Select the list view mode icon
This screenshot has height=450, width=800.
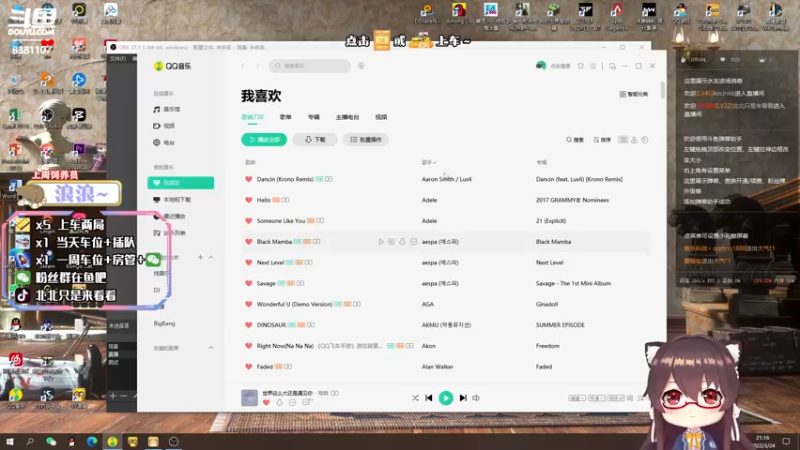[x=623, y=140]
